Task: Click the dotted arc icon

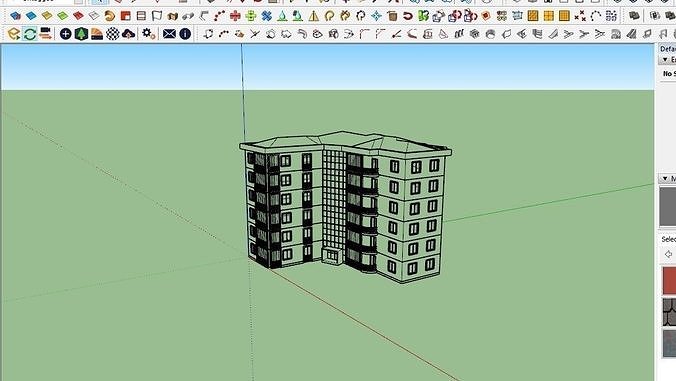Action: (x=596, y=16)
